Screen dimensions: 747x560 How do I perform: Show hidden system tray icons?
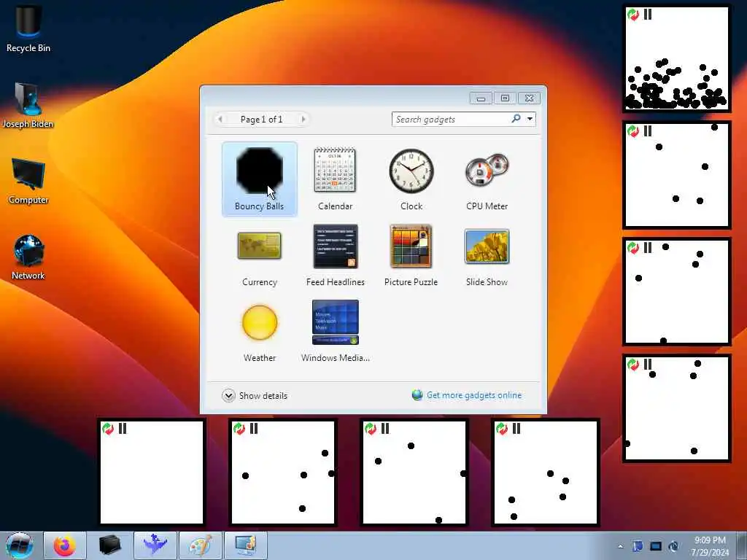(x=620, y=546)
